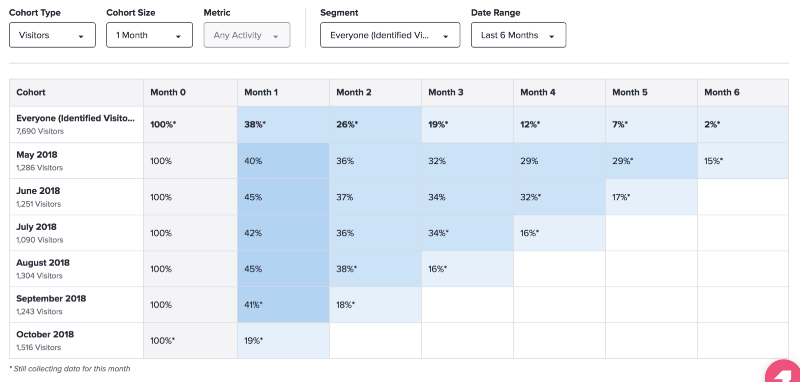800x382 pixels.
Task: Click the June 2018 37% Month 2 cell
Action: (376, 197)
